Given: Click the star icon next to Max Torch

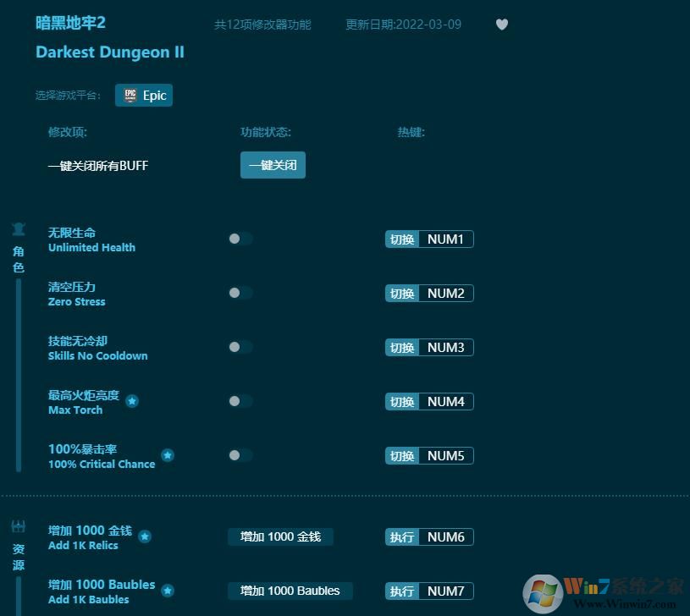Looking at the screenshot, I should (132, 403).
